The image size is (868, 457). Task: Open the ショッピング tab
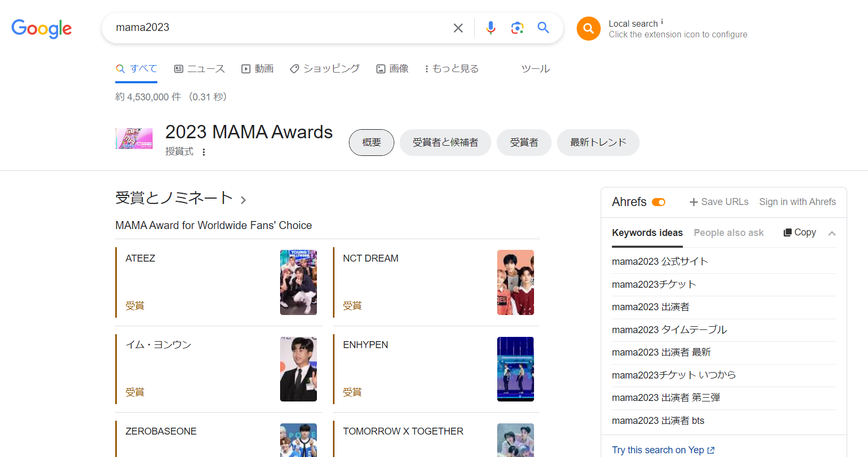(x=324, y=69)
